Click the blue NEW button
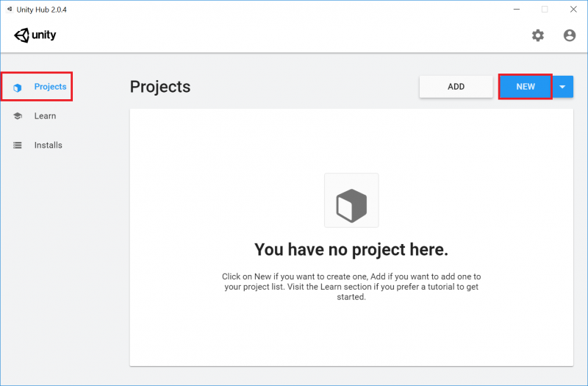 [526, 87]
